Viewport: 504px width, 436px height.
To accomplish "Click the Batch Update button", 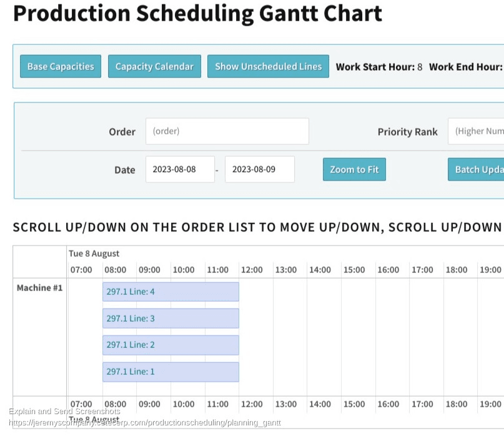I will coord(476,169).
